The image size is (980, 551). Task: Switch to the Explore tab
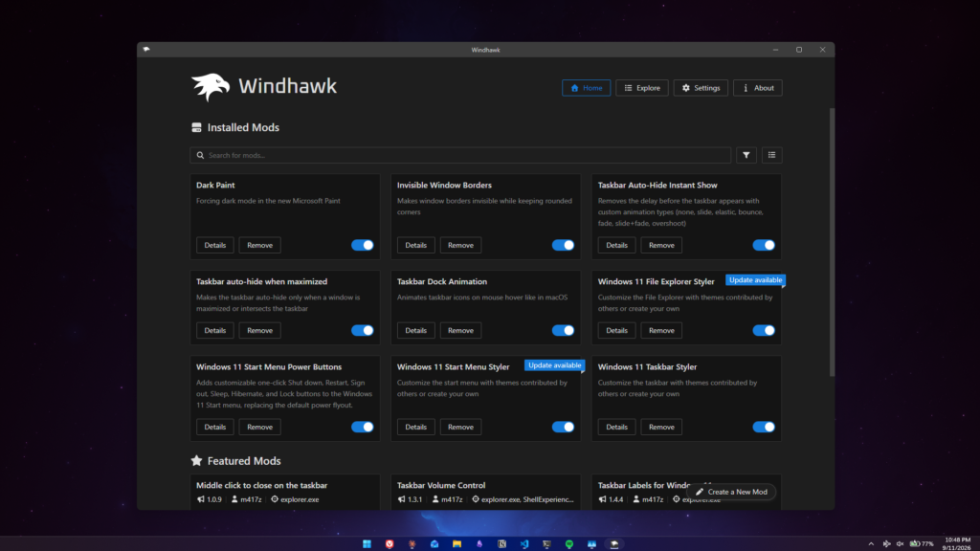(642, 88)
